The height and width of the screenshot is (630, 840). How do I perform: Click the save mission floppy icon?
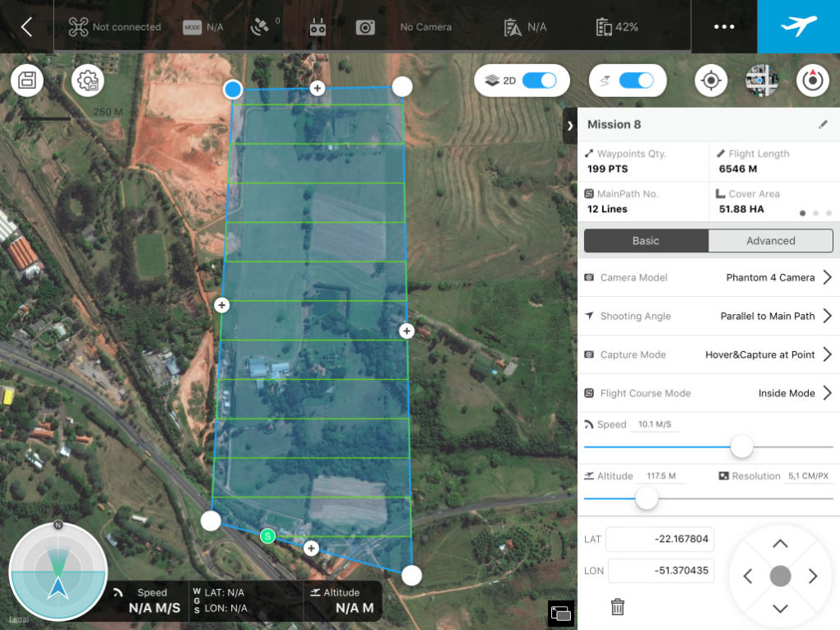coord(27,81)
